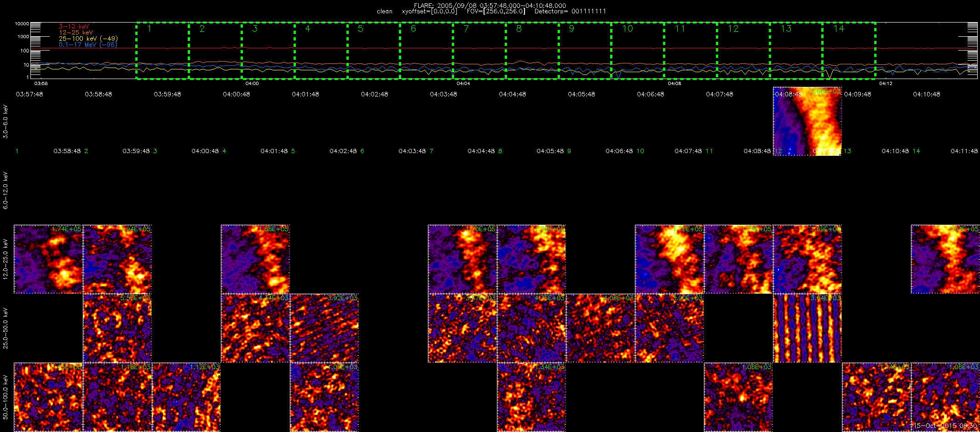Click interval number 5 in the light curve
980x432 pixels.
360,28
